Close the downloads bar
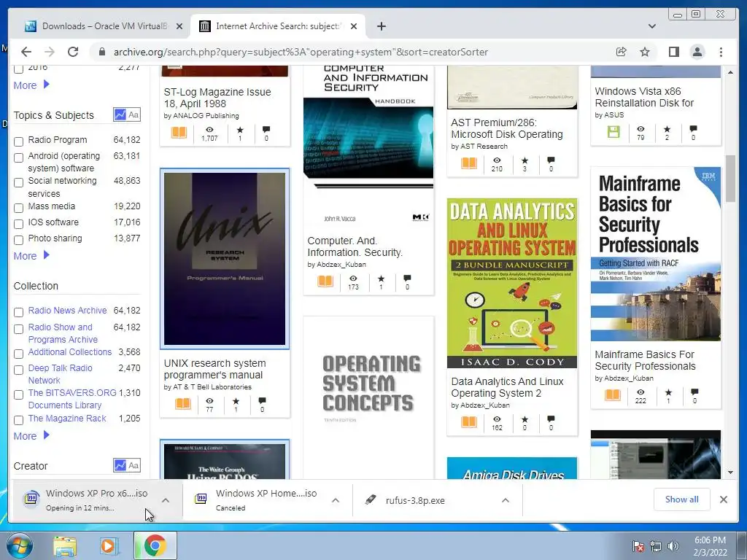 pyautogui.click(x=724, y=499)
